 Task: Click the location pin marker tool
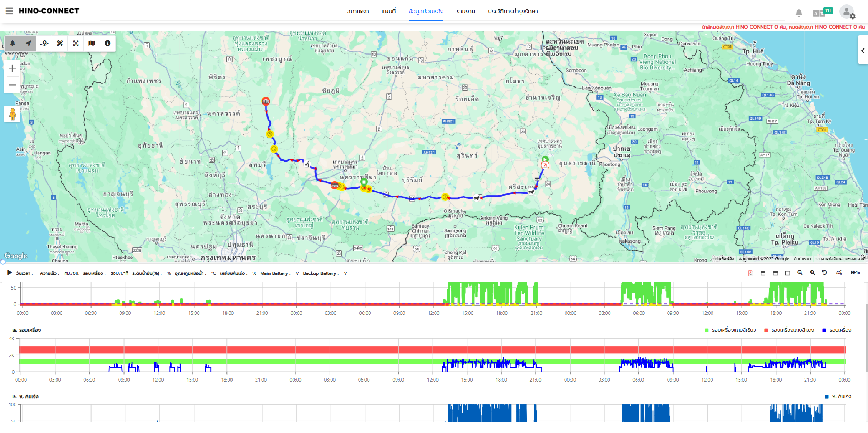click(44, 43)
